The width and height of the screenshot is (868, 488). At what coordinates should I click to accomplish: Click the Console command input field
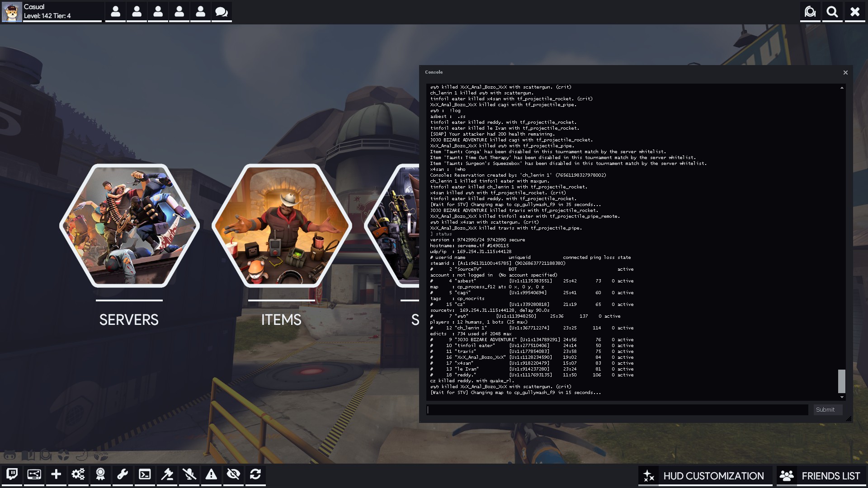click(618, 410)
